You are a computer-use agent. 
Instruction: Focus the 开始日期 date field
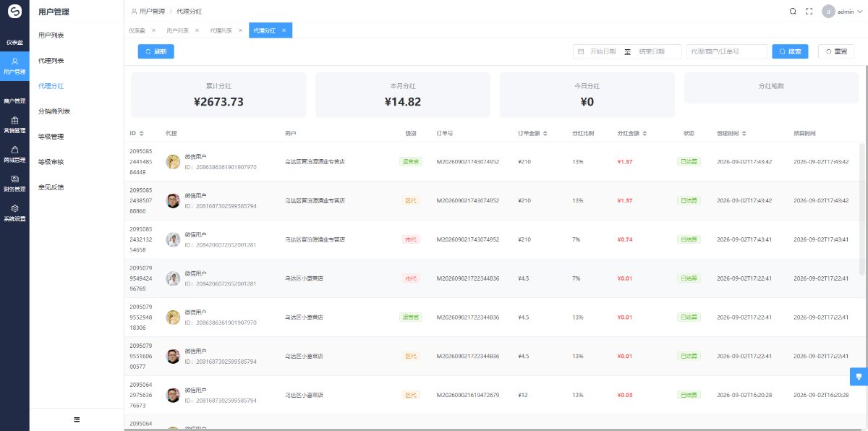[603, 51]
